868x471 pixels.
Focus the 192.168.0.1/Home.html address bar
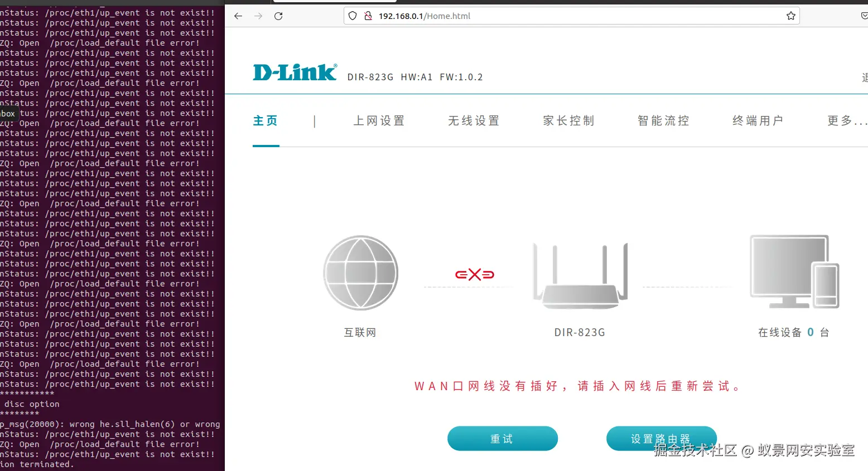(571, 16)
